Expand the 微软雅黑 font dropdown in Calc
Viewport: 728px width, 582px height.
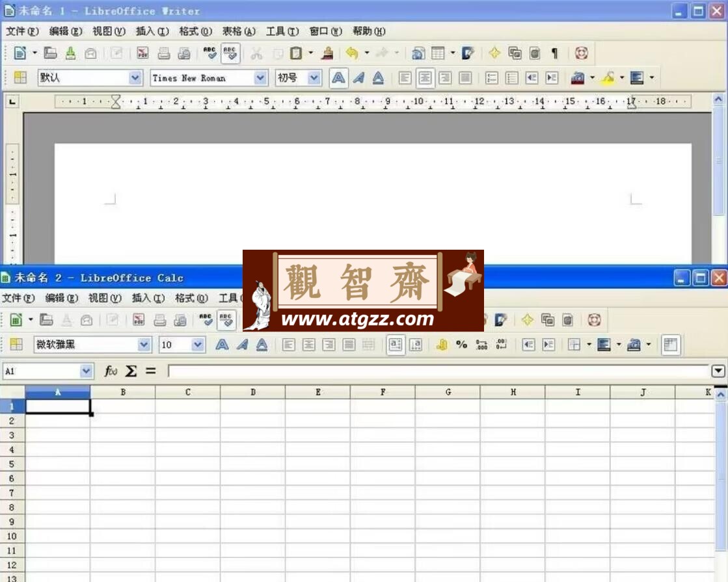(144, 345)
